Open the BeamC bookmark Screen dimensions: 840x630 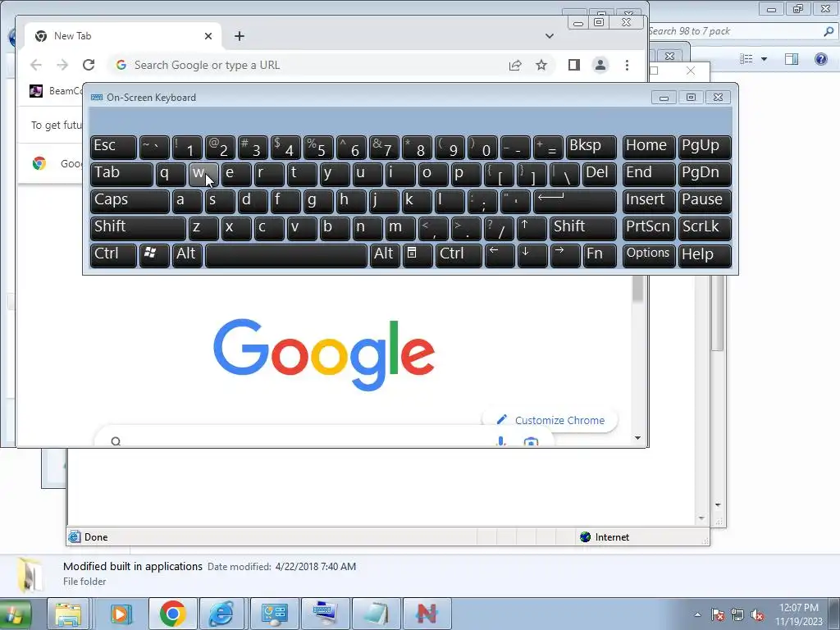click(56, 90)
